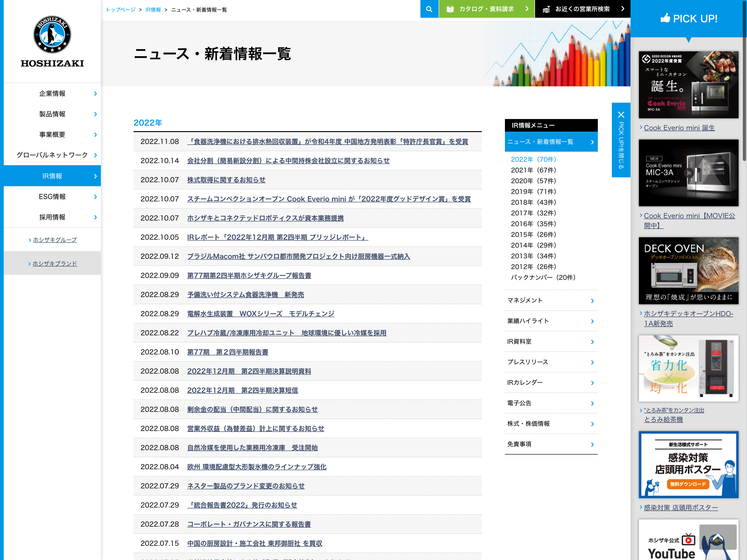Click the Hoshizaki penguin logo
747x560 pixels.
pyautogui.click(x=52, y=35)
